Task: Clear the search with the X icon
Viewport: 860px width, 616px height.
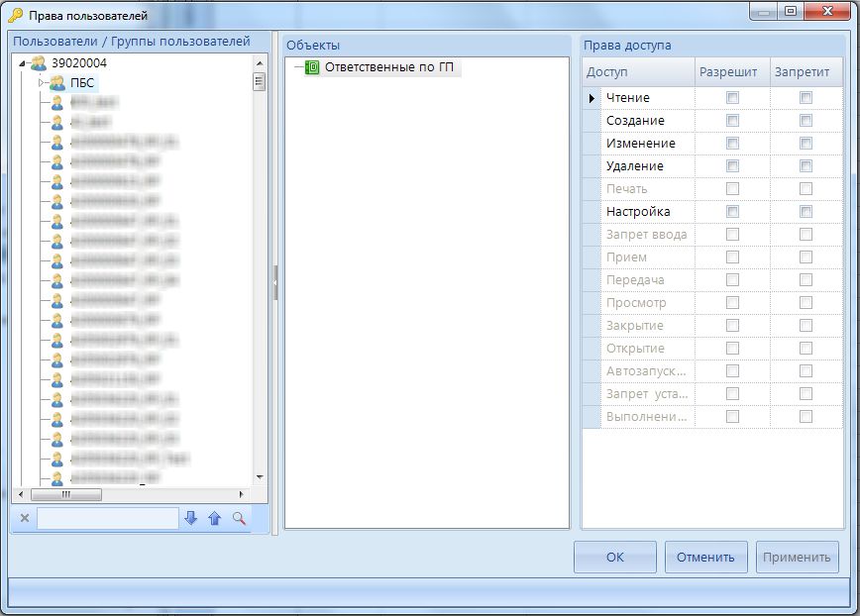Action: click(x=25, y=518)
